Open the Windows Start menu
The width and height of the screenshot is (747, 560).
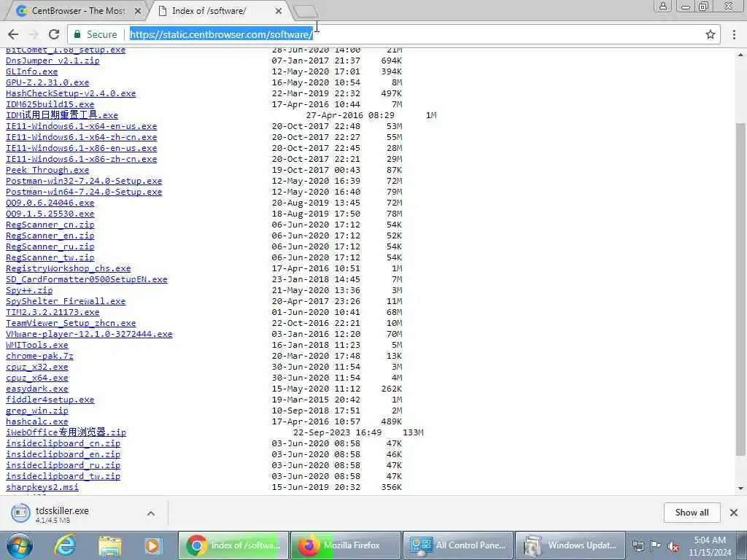pyautogui.click(x=20, y=545)
